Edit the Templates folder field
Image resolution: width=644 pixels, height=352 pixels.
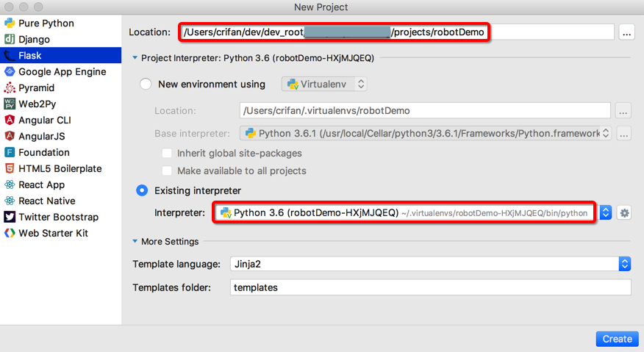pos(430,287)
